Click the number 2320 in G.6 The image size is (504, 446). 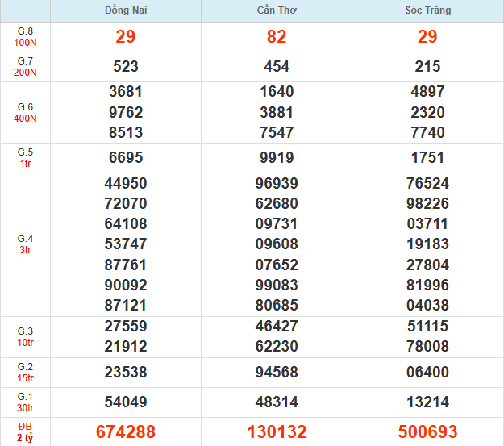click(x=428, y=113)
